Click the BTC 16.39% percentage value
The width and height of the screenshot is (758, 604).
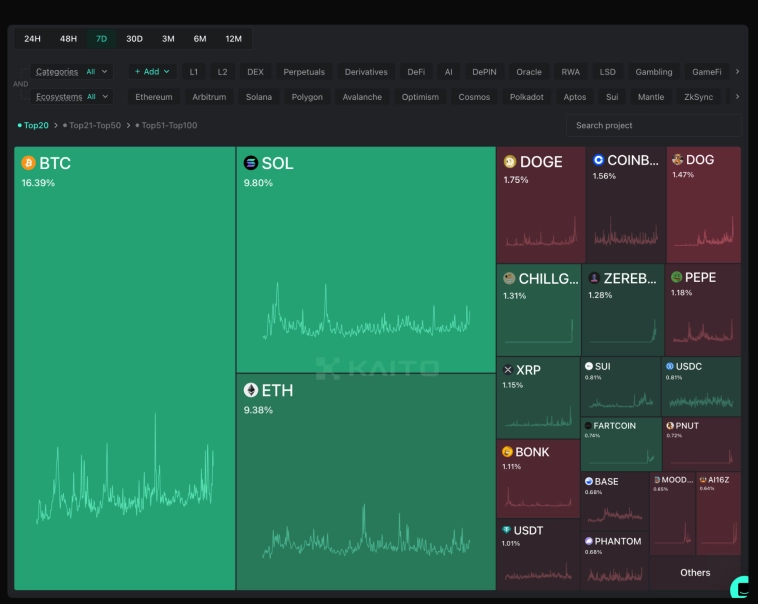tap(38, 183)
